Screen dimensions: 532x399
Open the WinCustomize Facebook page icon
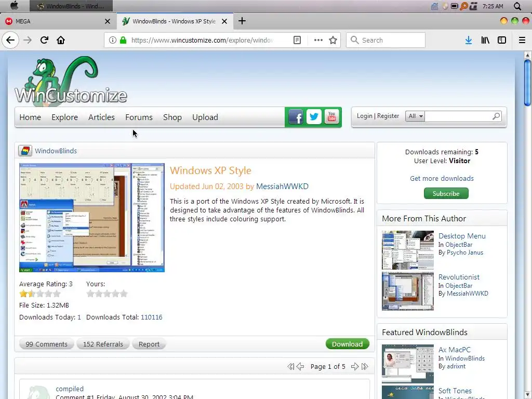pos(296,117)
